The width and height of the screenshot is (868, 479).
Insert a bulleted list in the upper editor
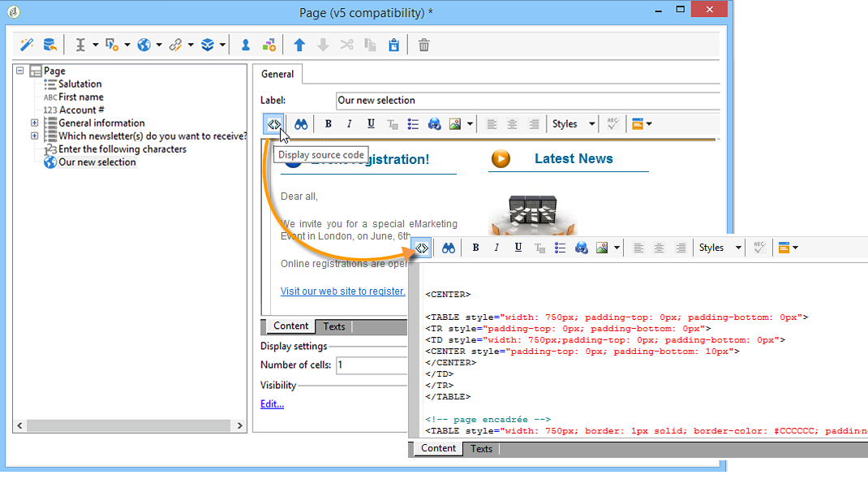coord(413,124)
